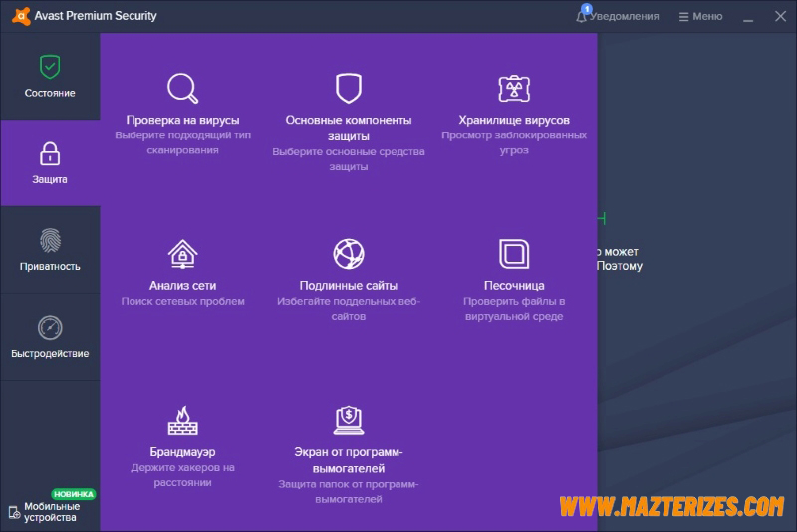The width and height of the screenshot is (797, 532).
Task: Click text 'Избегайте поддельных веб-сайтов'
Action: [x=348, y=309]
